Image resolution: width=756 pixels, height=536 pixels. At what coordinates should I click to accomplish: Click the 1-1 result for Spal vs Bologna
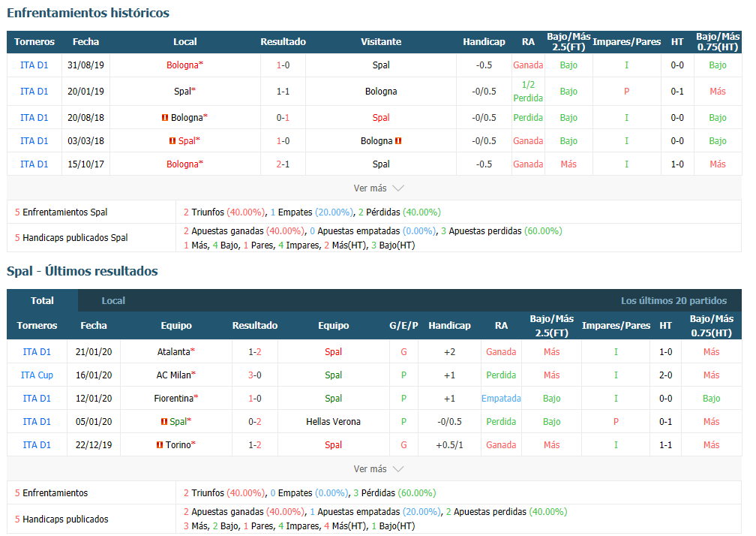[283, 91]
